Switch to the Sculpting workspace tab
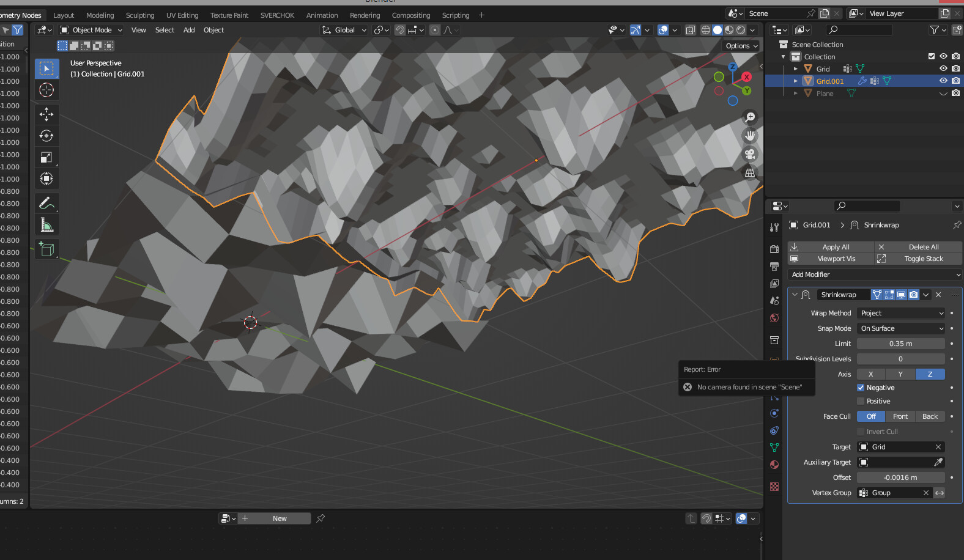 [x=140, y=15]
